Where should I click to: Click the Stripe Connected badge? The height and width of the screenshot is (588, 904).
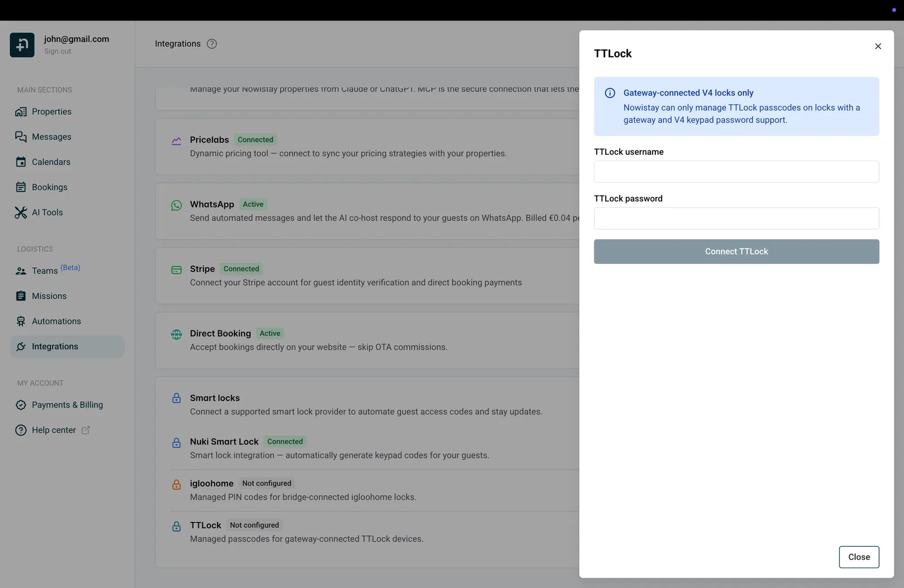point(241,269)
